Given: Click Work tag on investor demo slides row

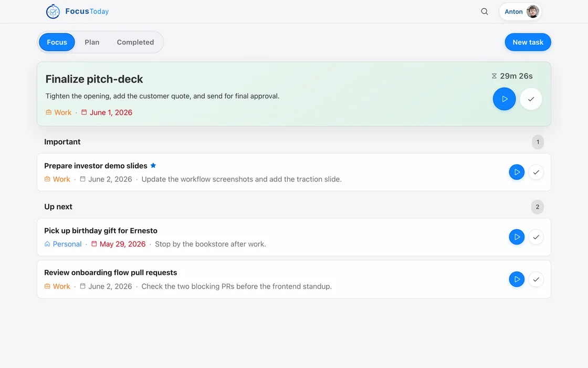Looking at the screenshot, I should pyautogui.click(x=61, y=179).
